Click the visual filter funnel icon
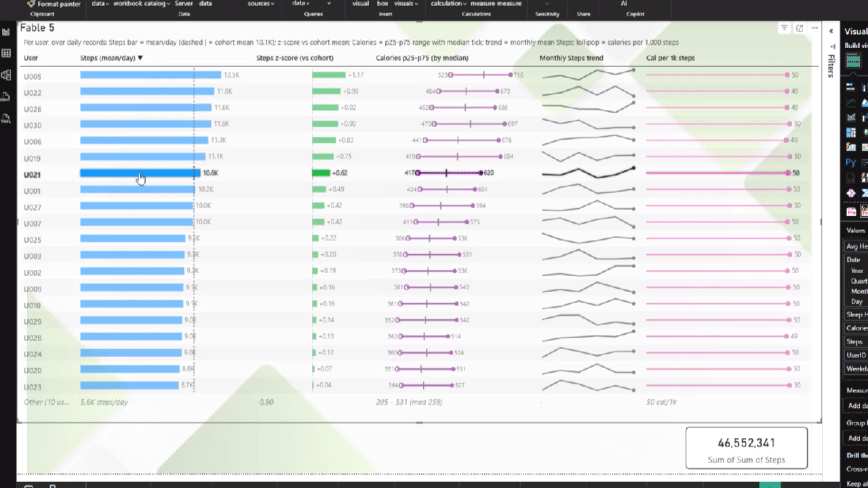Image resolution: width=868 pixels, height=488 pixels. (x=784, y=28)
